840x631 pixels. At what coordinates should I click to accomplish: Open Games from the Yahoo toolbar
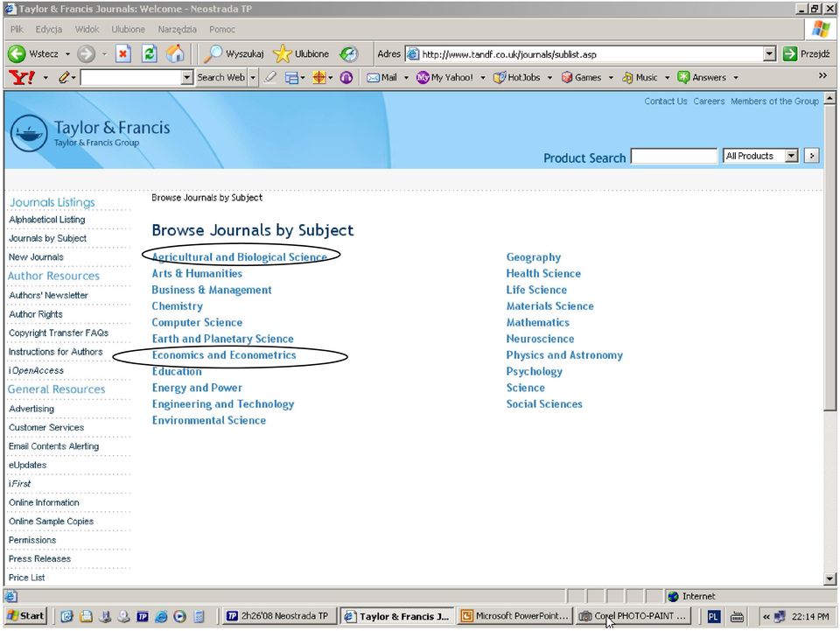(581, 78)
